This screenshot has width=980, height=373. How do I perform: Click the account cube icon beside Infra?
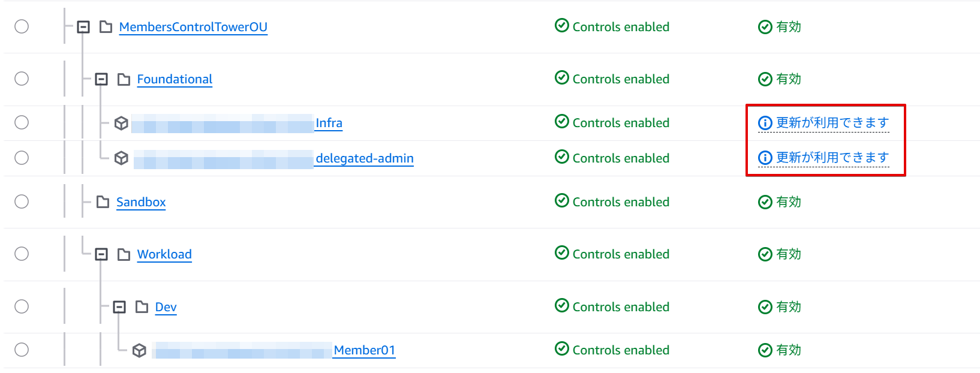[x=121, y=123]
